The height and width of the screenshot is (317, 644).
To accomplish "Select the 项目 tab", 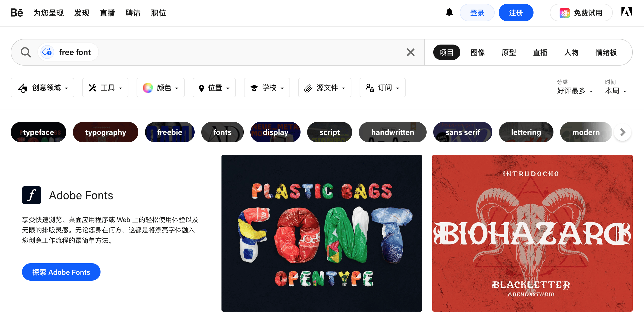I will pos(447,52).
